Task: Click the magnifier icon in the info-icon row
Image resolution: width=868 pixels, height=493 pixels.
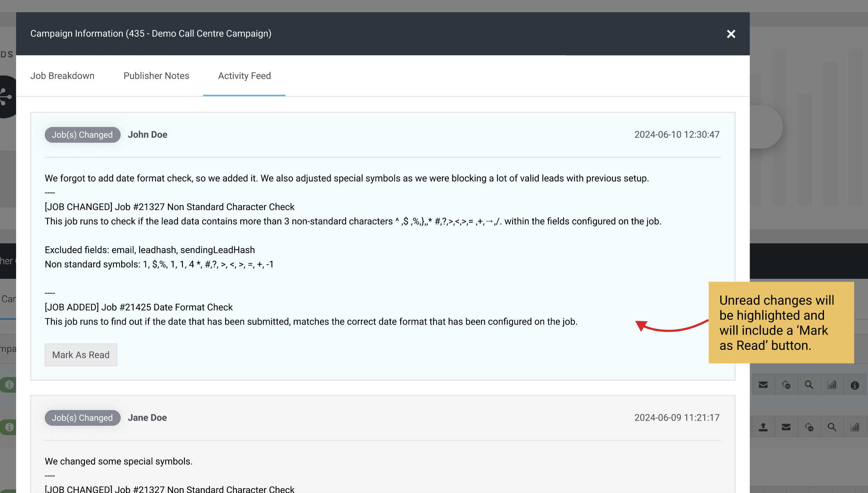Action: (809, 385)
